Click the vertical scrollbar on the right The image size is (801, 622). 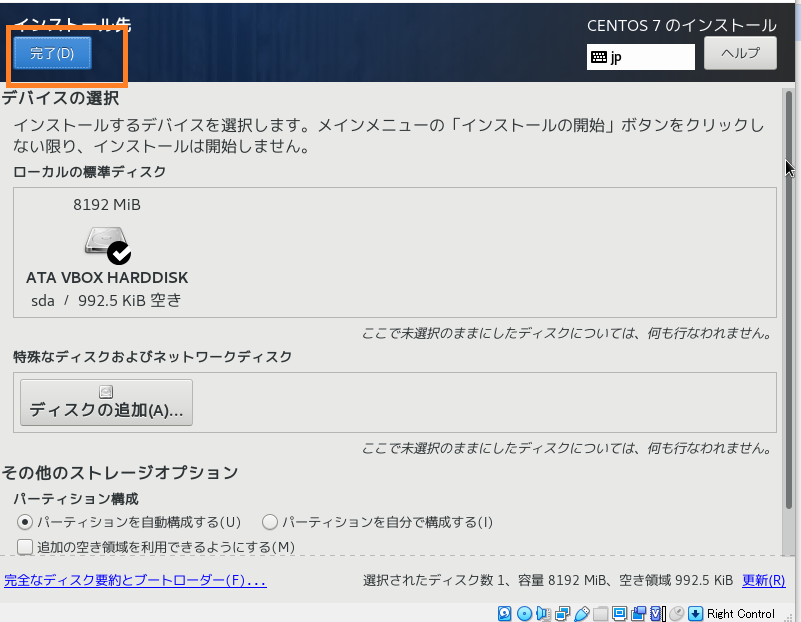pos(789,300)
